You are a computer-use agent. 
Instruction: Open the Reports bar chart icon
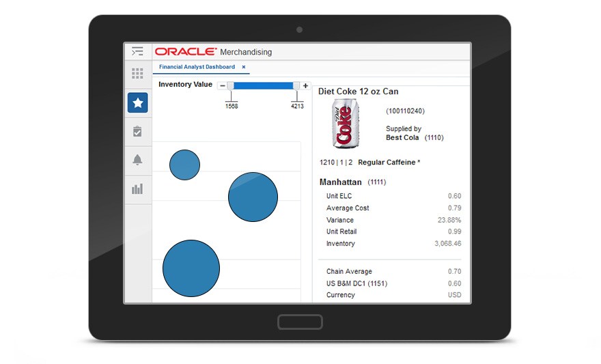pos(137,189)
